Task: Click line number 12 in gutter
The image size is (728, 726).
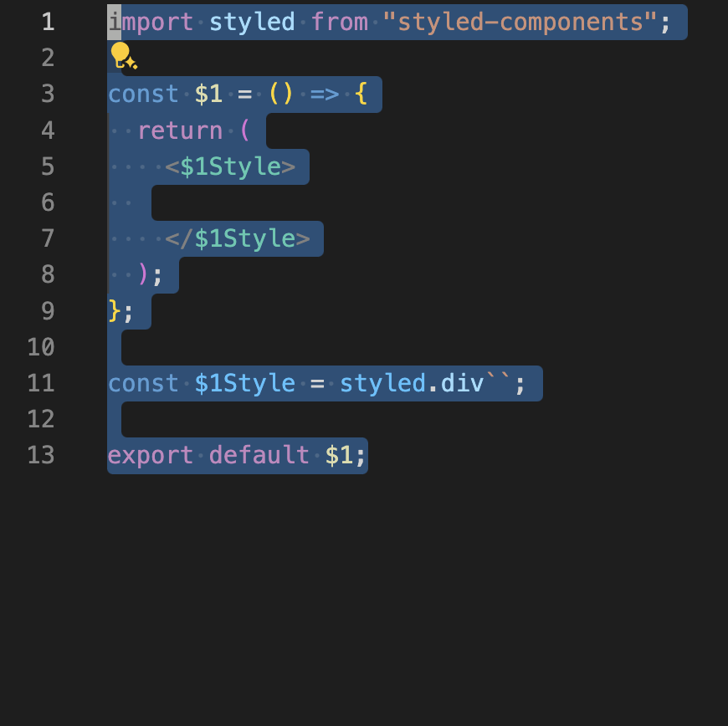Action: click(41, 419)
